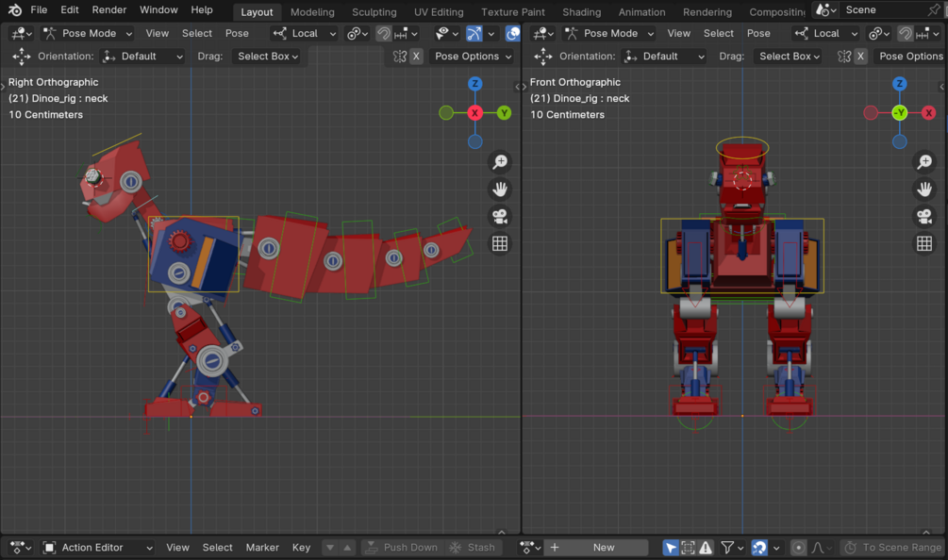Open snapping options in left viewport

[x=406, y=33]
